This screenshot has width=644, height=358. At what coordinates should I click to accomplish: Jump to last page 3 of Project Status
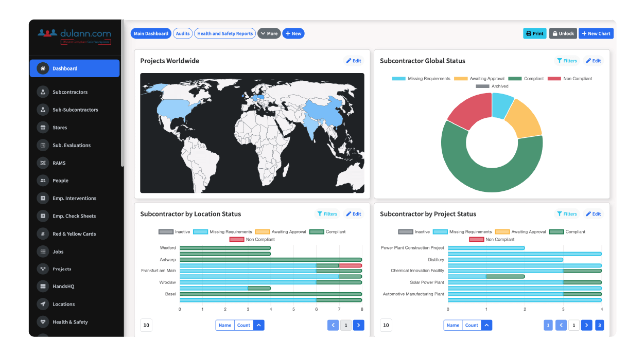coord(600,325)
